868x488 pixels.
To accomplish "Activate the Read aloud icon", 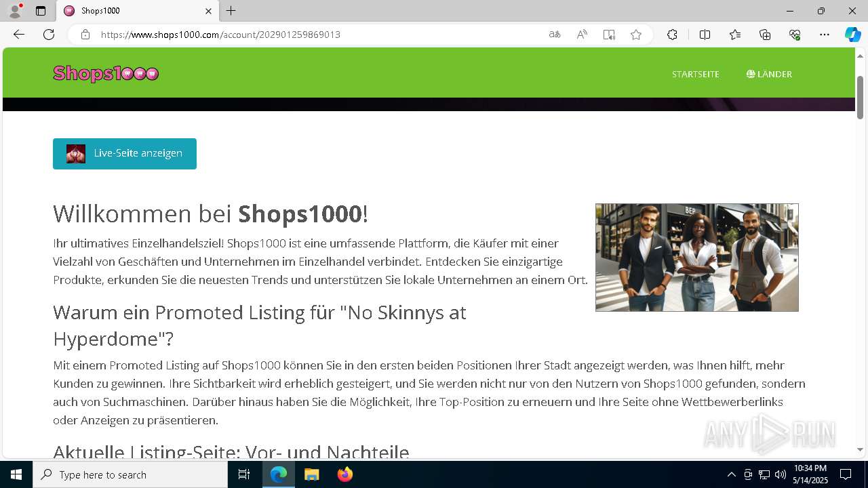I will click(x=582, y=35).
